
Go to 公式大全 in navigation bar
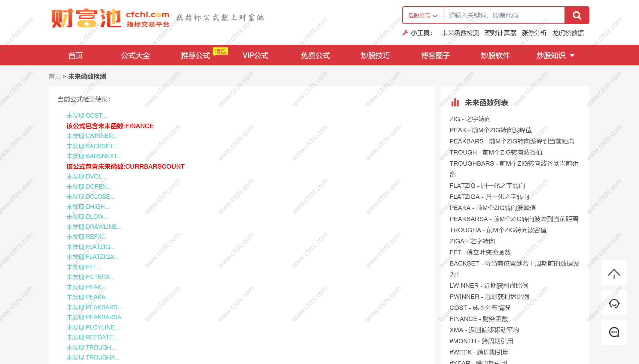pyautogui.click(x=135, y=56)
